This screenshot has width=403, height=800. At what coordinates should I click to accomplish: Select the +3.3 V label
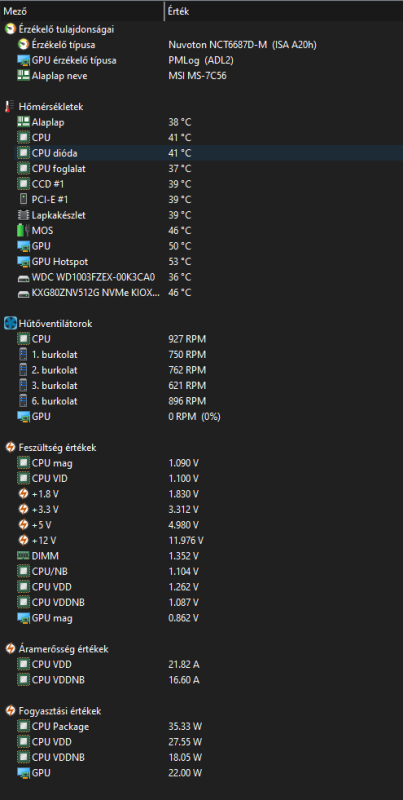(x=45, y=509)
